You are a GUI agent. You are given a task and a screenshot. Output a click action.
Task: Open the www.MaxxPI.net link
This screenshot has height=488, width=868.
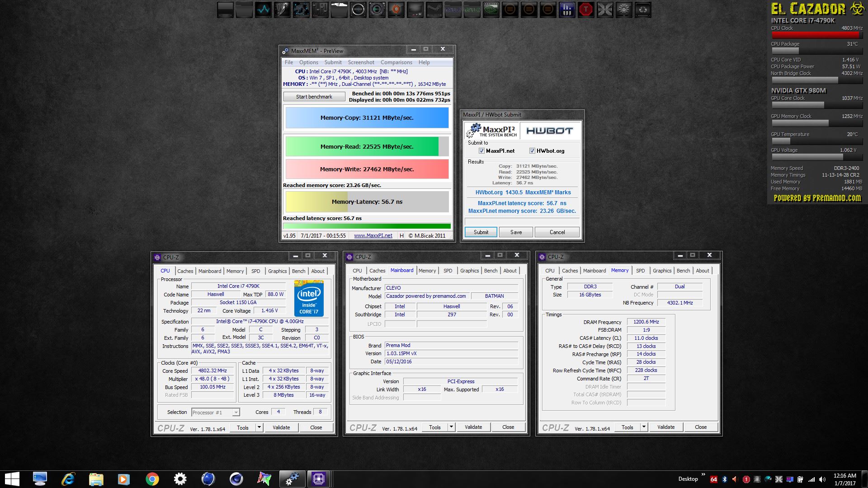(373, 235)
